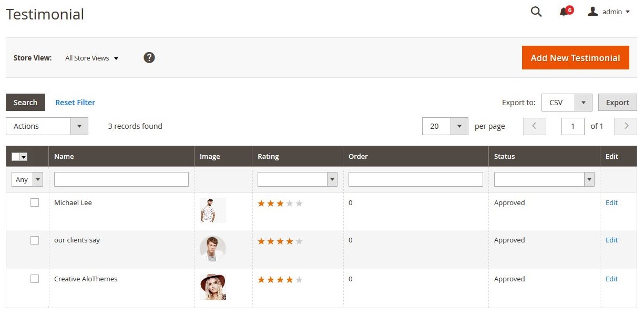
Task: Open the search magnifier icon
Action: tap(536, 12)
